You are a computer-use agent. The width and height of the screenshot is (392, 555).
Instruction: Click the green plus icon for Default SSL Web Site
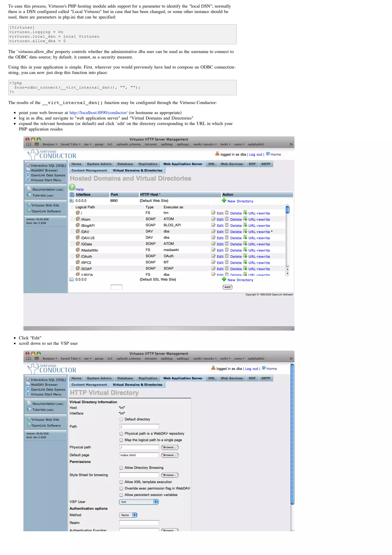coord(224,279)
